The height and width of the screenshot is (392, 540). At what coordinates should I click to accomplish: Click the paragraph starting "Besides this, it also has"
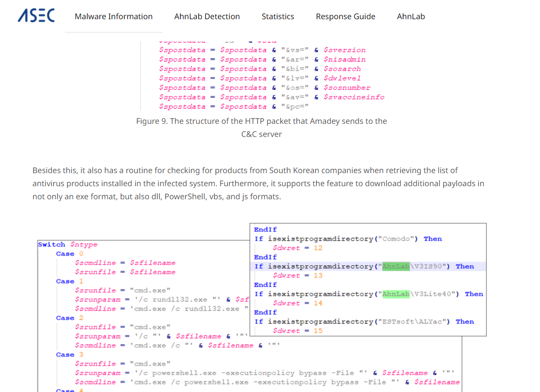click(x=258, y=183)
